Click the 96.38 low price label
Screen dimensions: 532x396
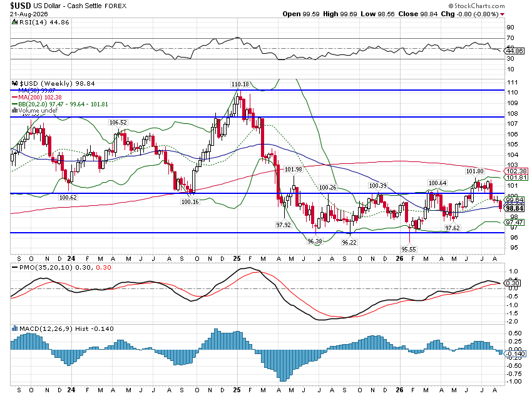click(x=315, y=241)
